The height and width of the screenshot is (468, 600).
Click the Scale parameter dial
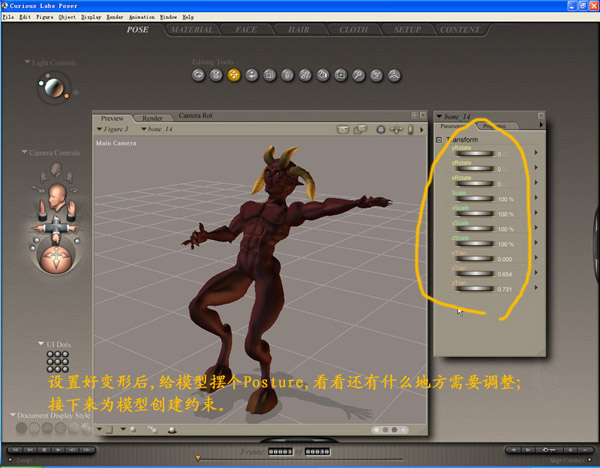(475, 199)
